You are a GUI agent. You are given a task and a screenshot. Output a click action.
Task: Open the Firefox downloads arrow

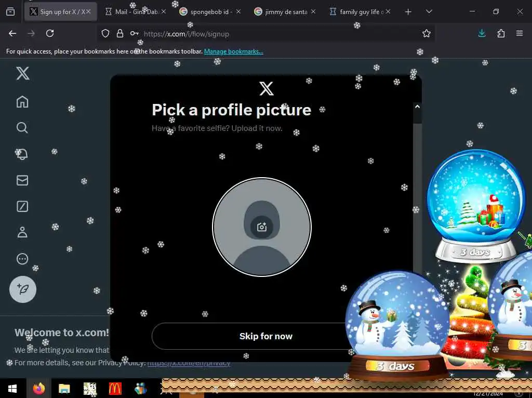click(482, 33)
